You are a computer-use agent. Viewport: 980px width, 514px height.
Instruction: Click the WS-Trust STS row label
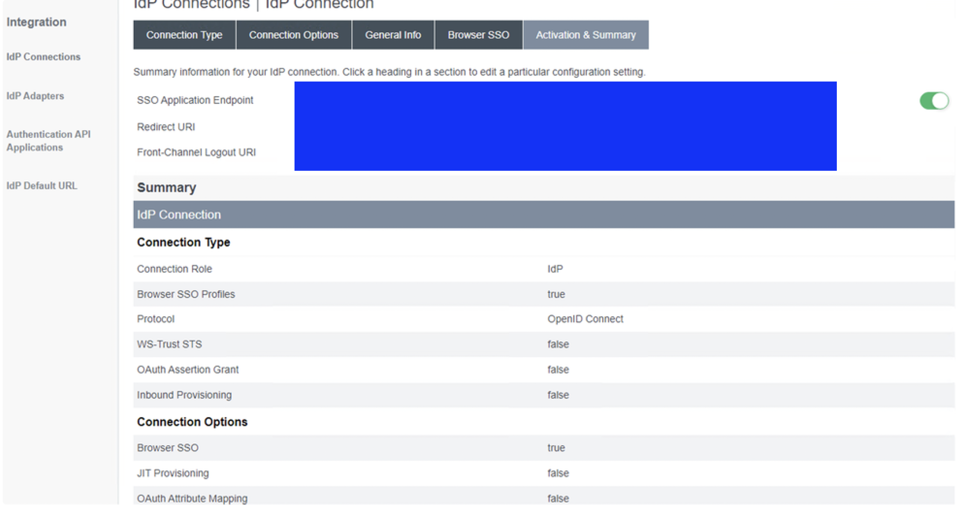pyautogui.click(x=169, y=345)
